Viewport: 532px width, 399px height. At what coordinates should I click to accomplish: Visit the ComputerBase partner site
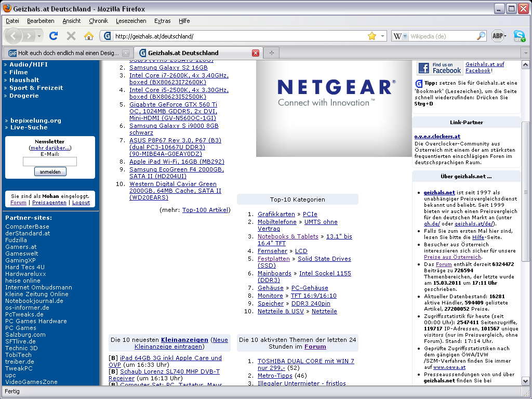(27, 227)
